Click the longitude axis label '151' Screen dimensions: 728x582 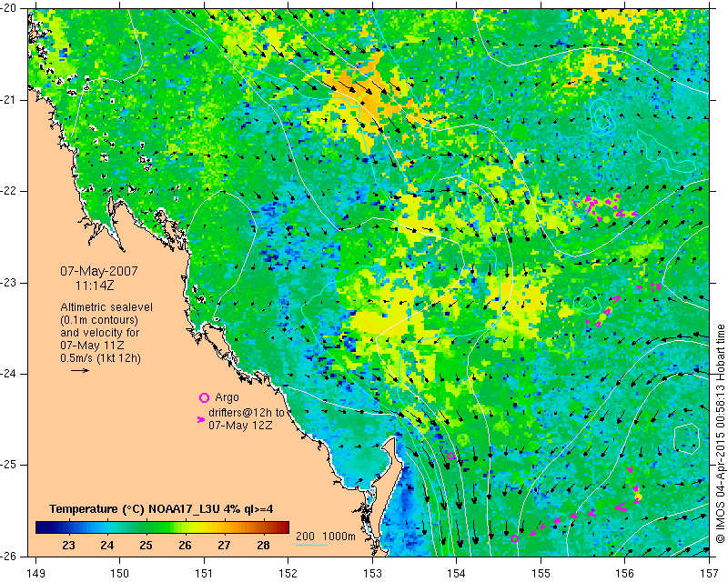pyautogui.click(x=204, y=574)
